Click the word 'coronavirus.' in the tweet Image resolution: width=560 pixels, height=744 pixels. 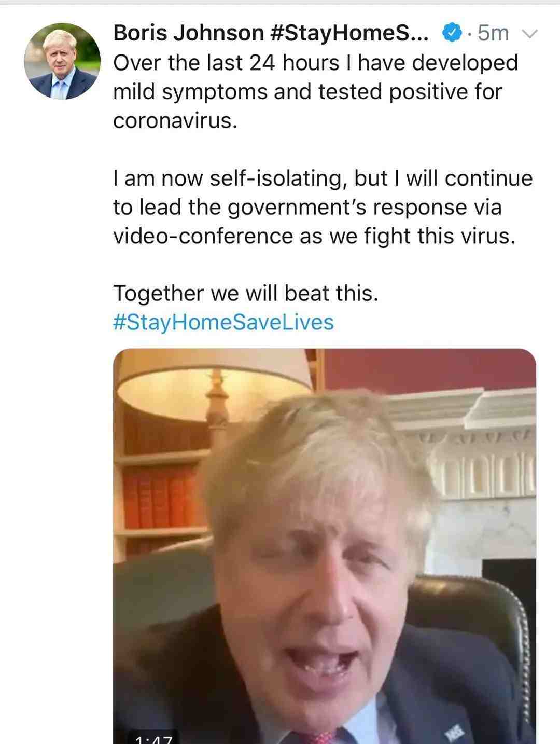[x=175, y=121]
